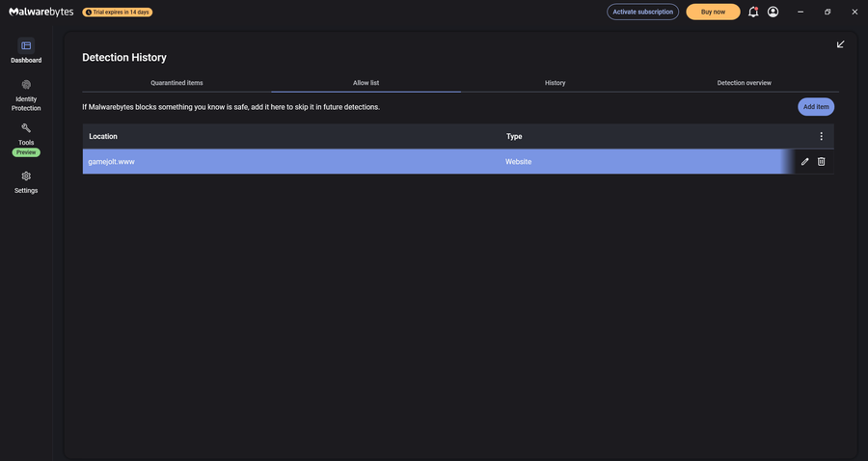Click Activate subscription button
868x461 pixels.
(x=642, y=12)
